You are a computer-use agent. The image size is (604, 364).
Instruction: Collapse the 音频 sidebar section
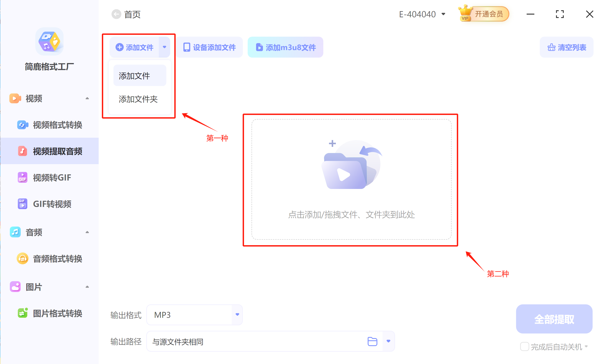(87, 232)
